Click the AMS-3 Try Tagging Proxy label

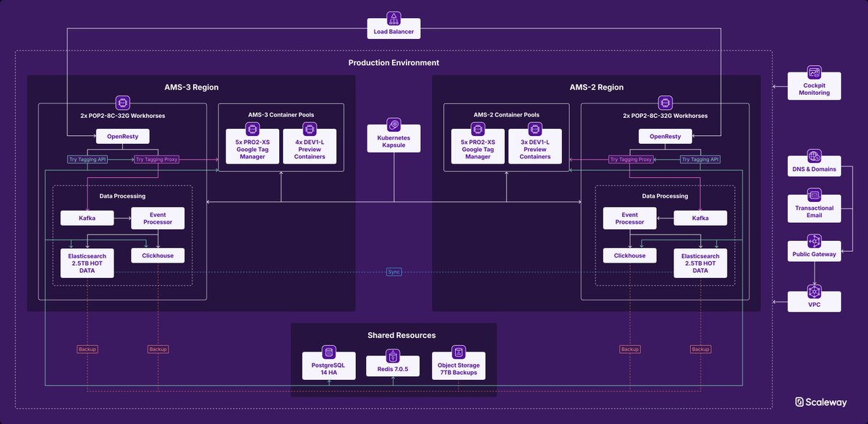pos(157,159)
